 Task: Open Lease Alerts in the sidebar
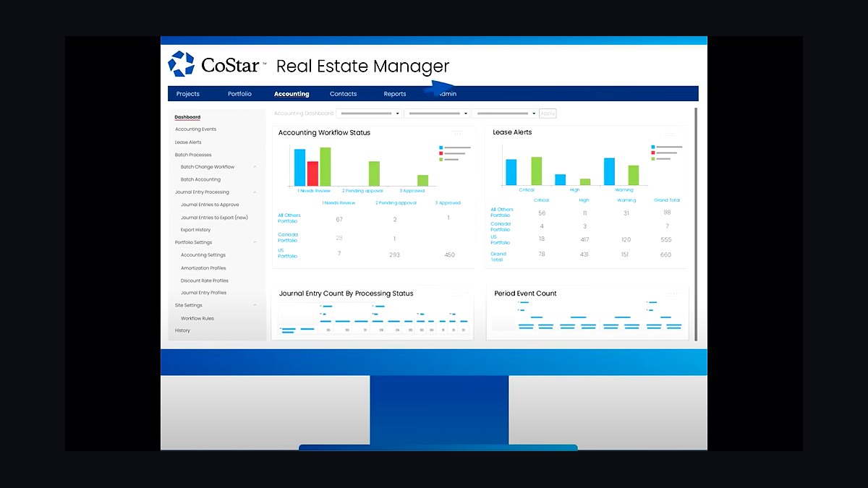[188, 142]
